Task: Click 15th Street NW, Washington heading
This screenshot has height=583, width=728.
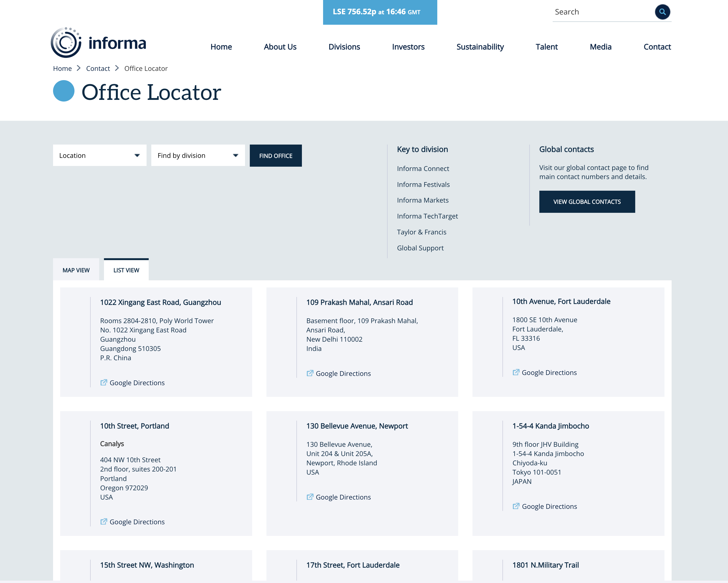Action: click(147, 565)
